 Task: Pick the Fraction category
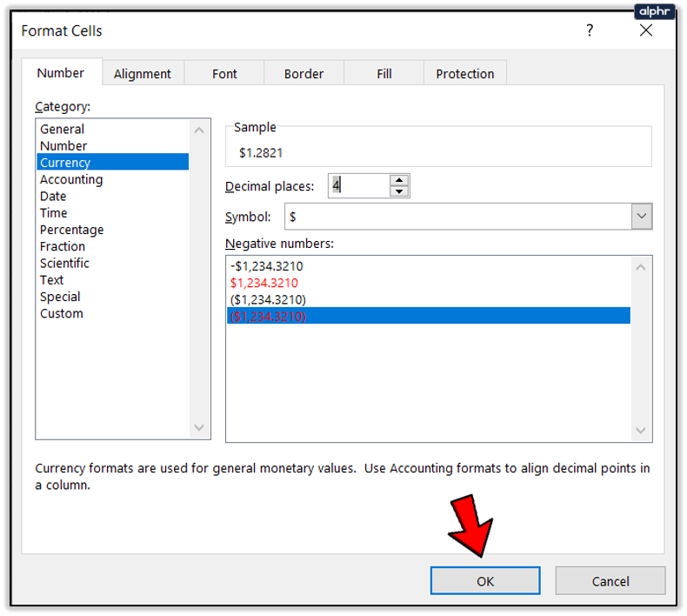[x=113, y=246]
